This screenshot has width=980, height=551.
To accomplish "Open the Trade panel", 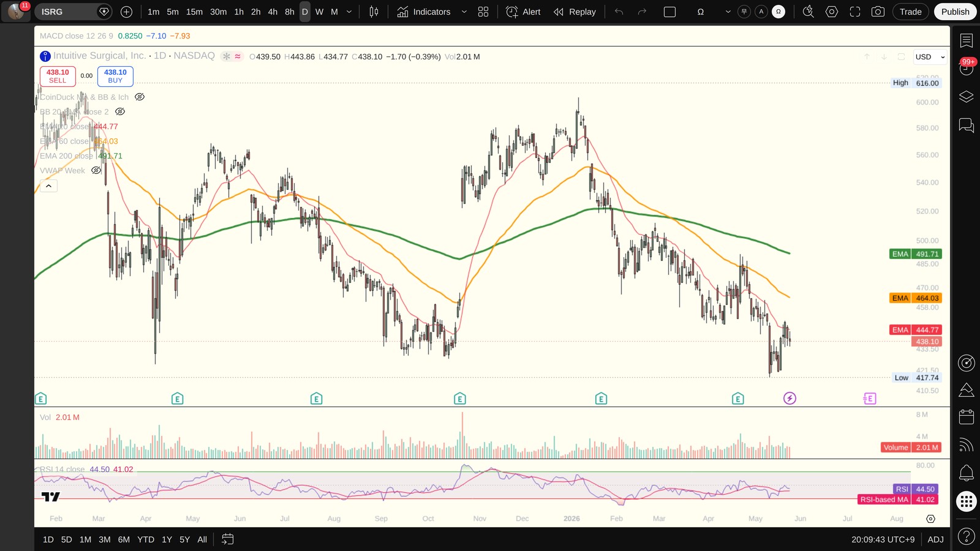I will point(910,12).
